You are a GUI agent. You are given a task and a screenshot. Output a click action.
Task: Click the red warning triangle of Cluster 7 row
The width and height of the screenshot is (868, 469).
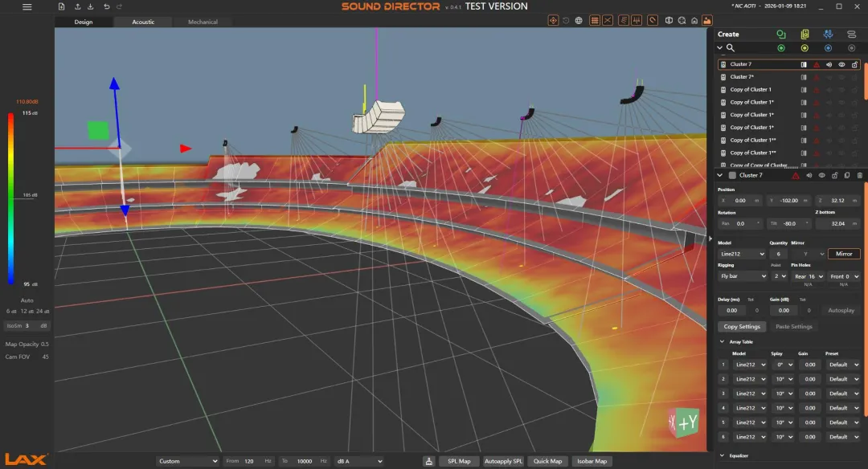[817, 65]
